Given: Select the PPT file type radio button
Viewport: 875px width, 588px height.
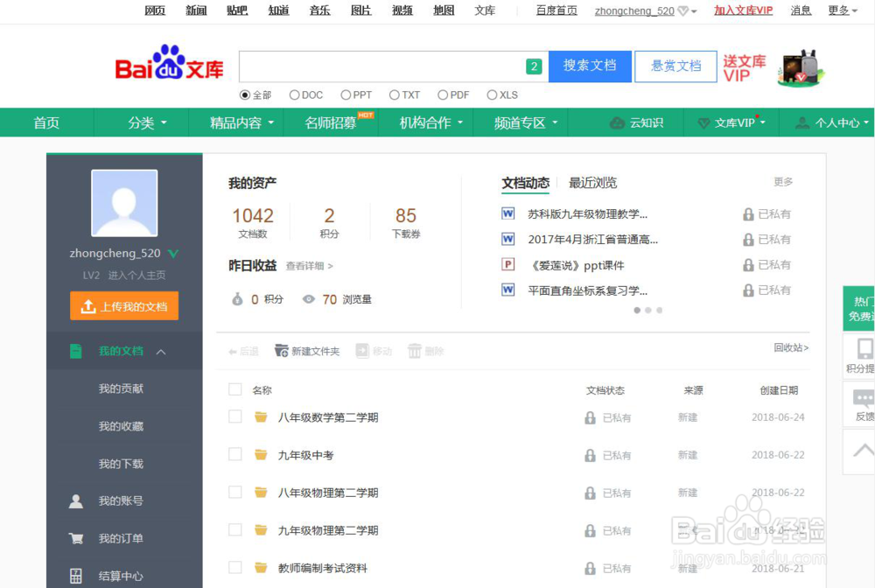Looking at the screenshot, I should [x=346, y=94].
